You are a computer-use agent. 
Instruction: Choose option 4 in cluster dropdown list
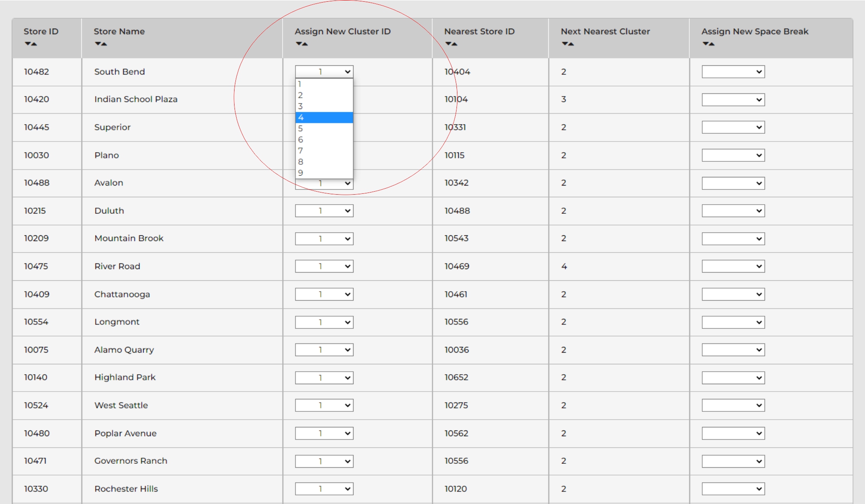[x=324, y=117]
